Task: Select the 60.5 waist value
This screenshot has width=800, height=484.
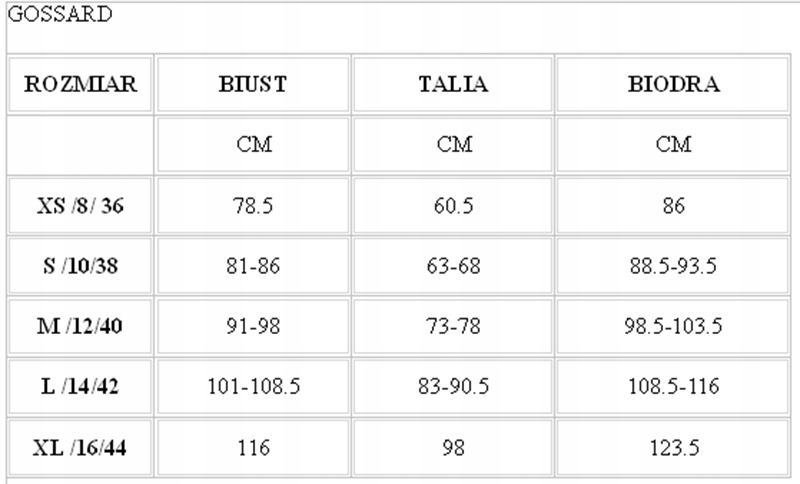Action: pos(453,206)
